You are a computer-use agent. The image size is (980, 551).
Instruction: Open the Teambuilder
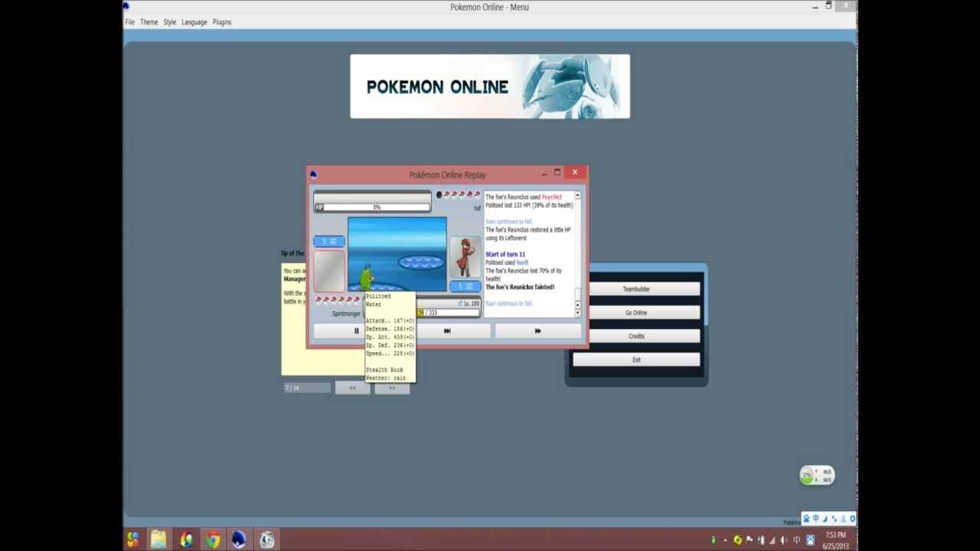(636, 289)
